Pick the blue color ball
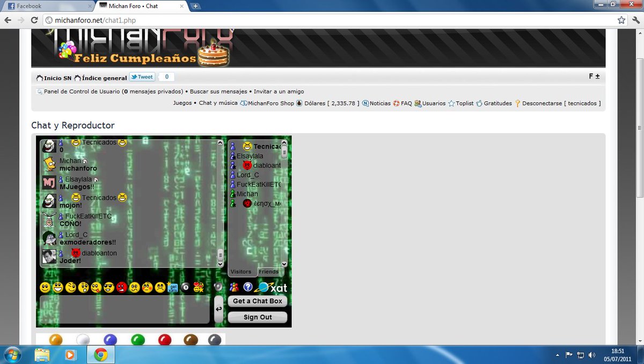This screenshot has height=364, width=644. click(x=111, y=339)
